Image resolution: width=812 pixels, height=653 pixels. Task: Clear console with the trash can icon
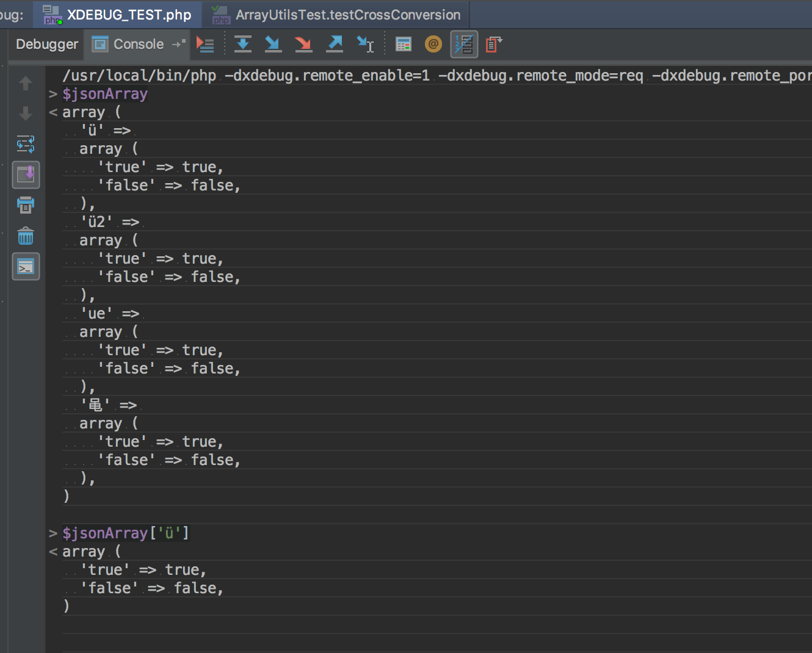(26, 236)
